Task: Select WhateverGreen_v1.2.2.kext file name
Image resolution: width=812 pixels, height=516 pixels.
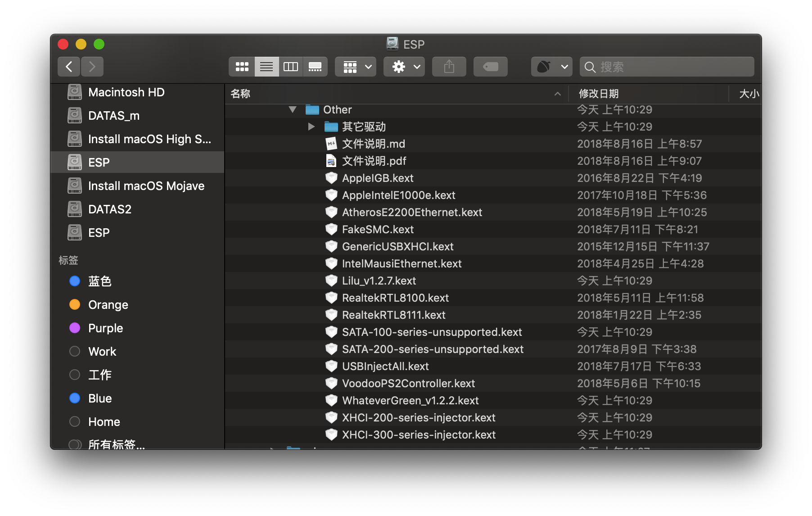Action: [411, 400]
